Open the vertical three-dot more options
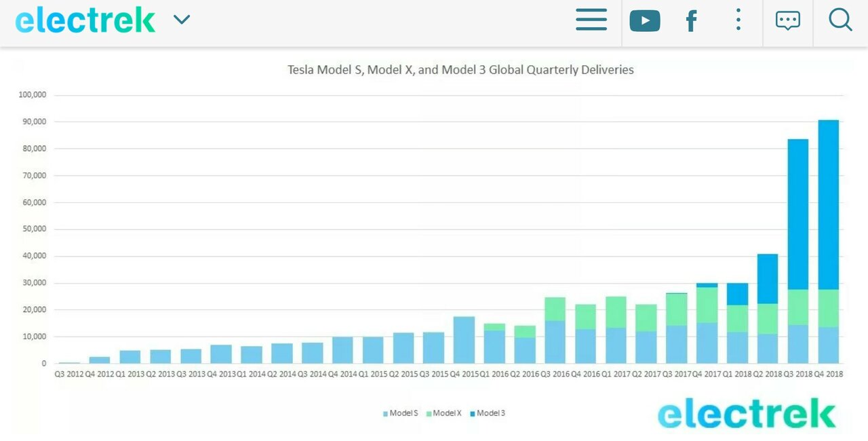The width and height of the screenshot is (868, 441). click(x=738, y=20)
